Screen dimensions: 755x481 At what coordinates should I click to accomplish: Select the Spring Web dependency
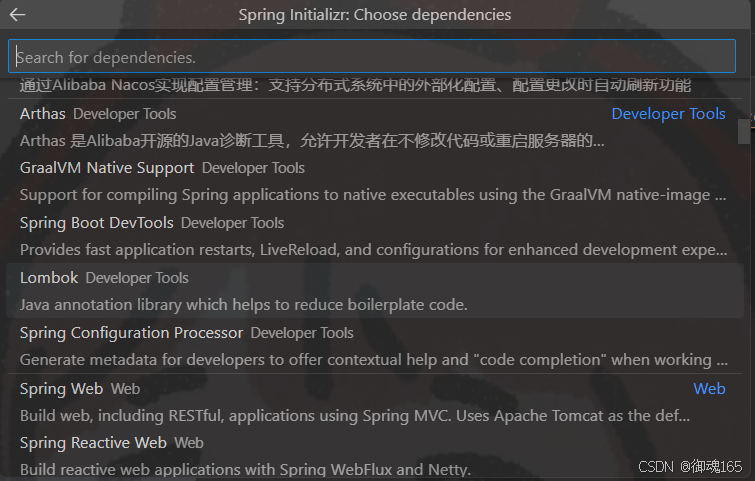pyautogui.click(x=375, y=402)
